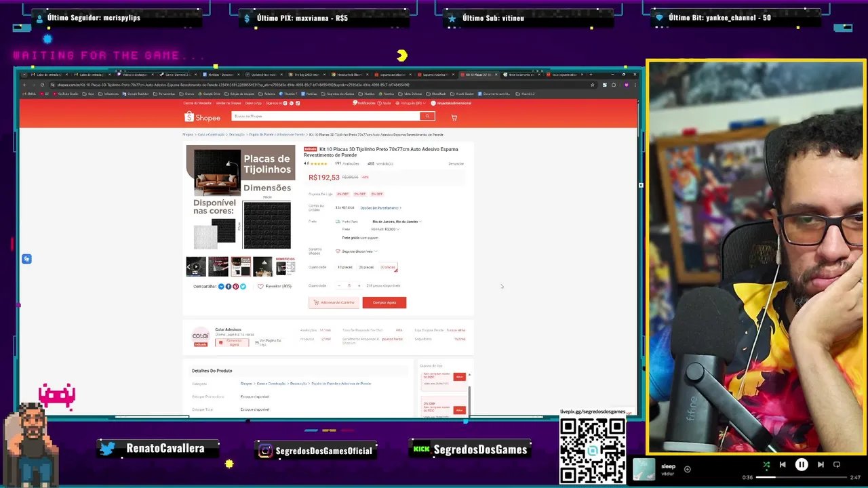Expand the Frete price dropdown
The height and width of the screenshot is (488, 868).
[384, 229]
